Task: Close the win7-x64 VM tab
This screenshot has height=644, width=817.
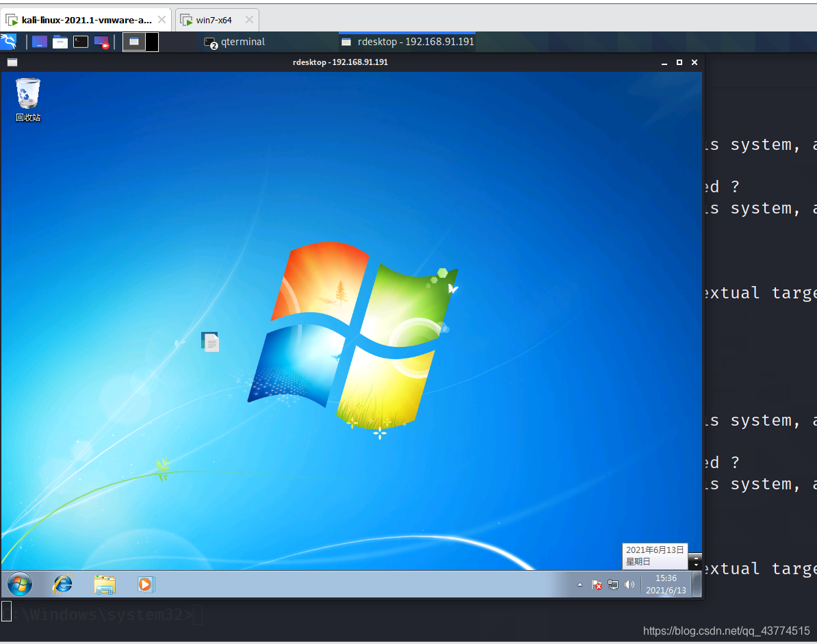Action: (x=249, y=20)
